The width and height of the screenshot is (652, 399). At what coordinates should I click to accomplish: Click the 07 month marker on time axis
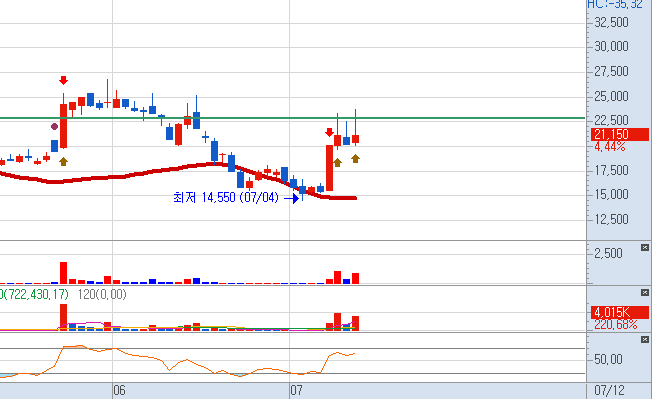click(296, 390)
